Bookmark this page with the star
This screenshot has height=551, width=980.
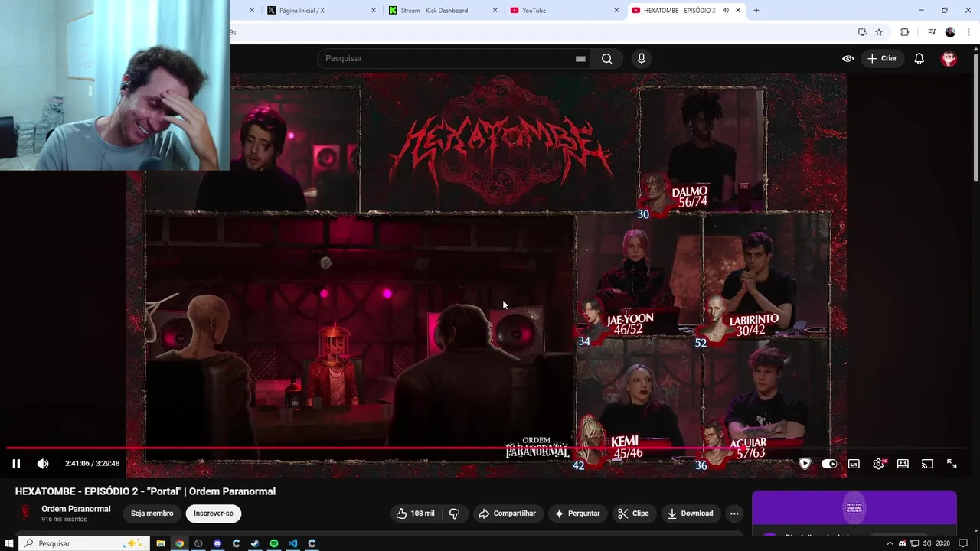(879, 32)
